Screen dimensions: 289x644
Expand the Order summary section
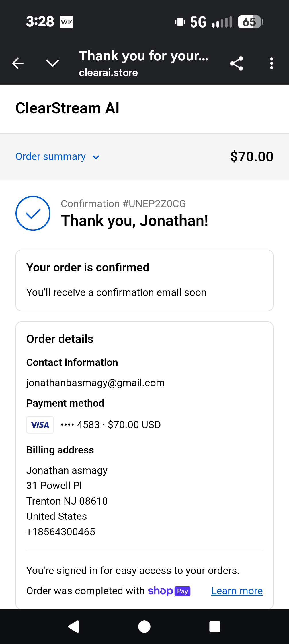click(x=51, y=157)
